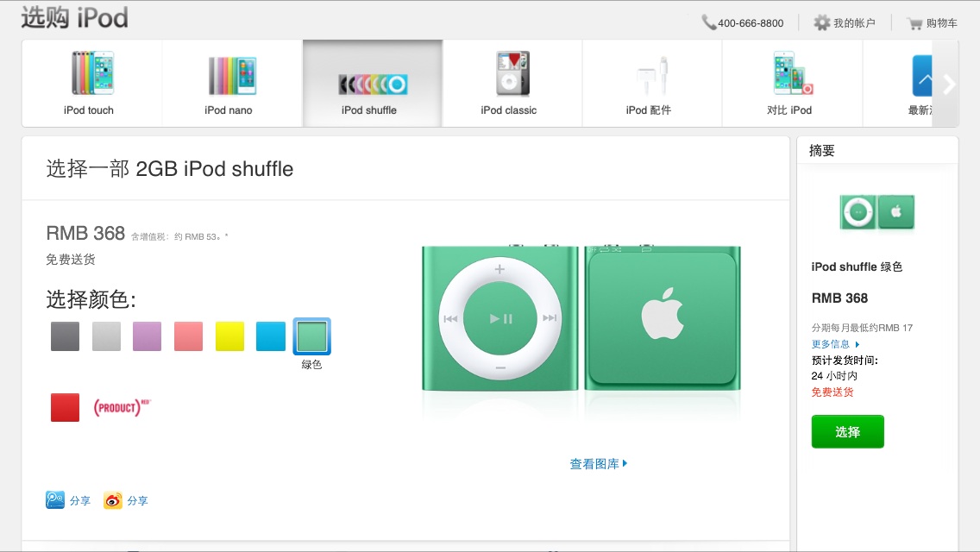
Task: Click the green 选择 button
Action: point(847,431)
